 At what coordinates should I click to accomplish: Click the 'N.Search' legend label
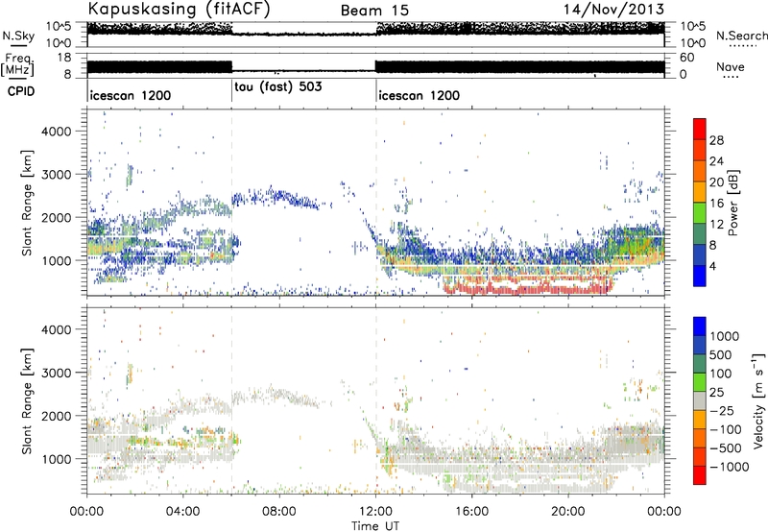point(741,36)
